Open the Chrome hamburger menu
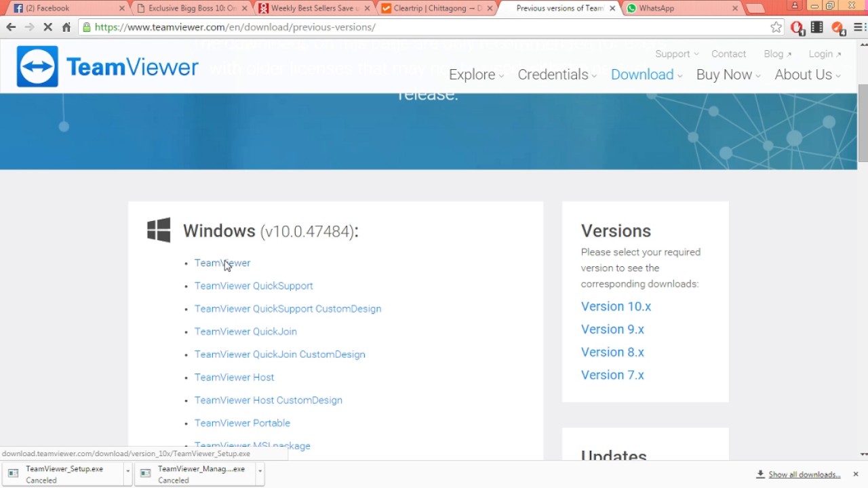Viewport: 868px width, 488px height. tap(859, 27)
